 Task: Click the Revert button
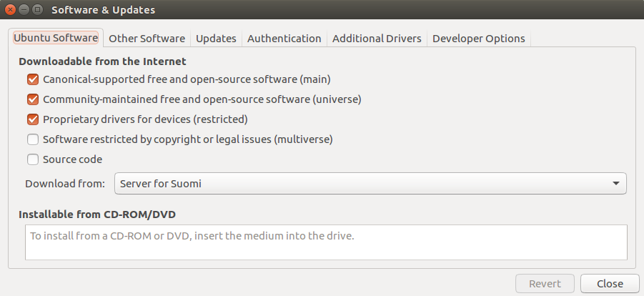pos(545,284)
